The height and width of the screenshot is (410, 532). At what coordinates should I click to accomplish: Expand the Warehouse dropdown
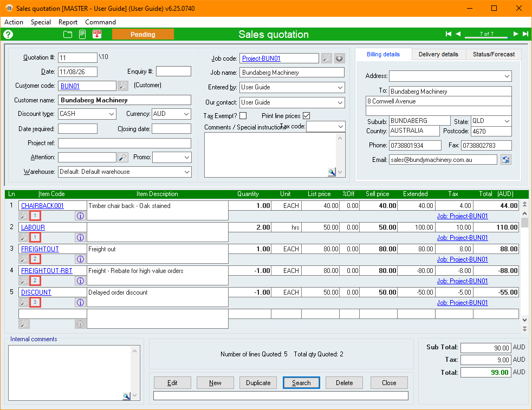[186, 172]
